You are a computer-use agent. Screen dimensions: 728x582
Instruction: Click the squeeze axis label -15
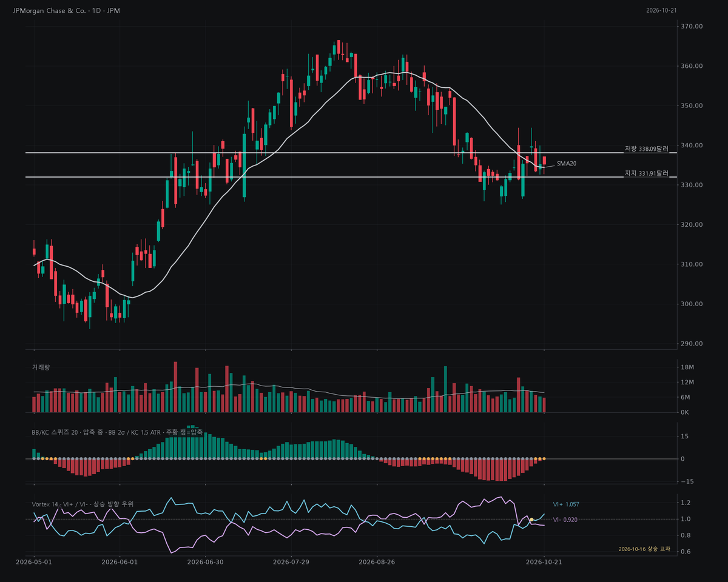coord(687,481)
